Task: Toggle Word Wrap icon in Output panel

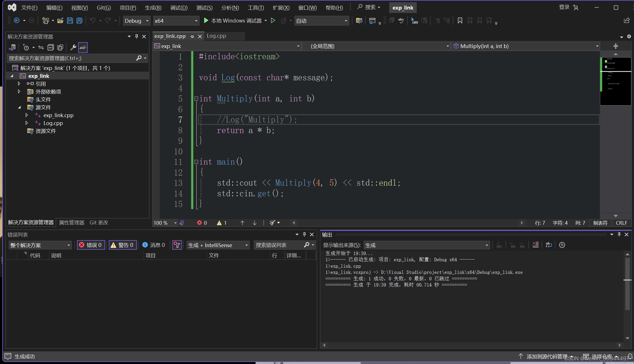Action: (549, 245)
